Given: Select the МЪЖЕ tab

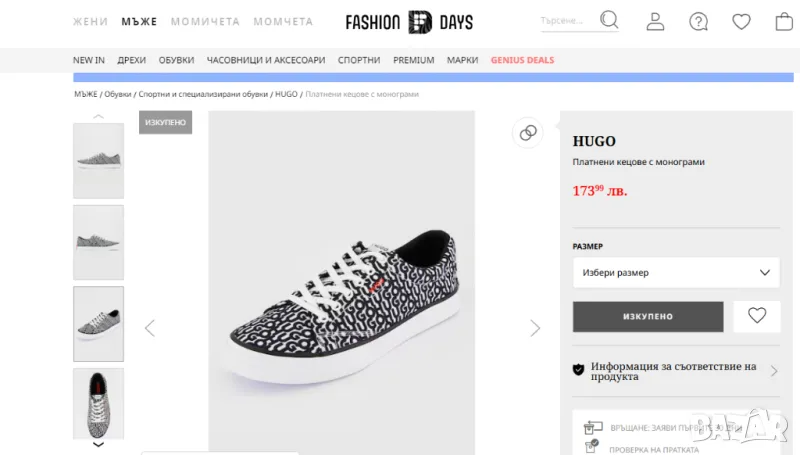Looking at the screenshot, I should tap(139, 21).
